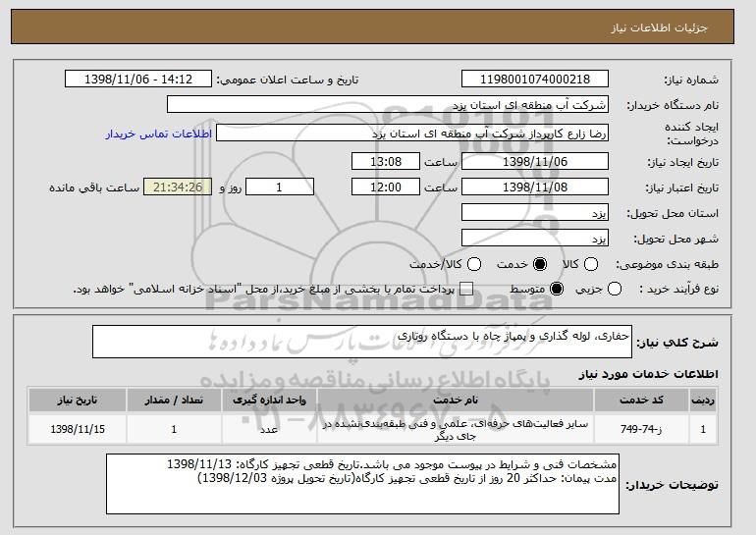Click the creation date field 1398/11/06
The height and width of the screenshot is (535, 756).
535,161
